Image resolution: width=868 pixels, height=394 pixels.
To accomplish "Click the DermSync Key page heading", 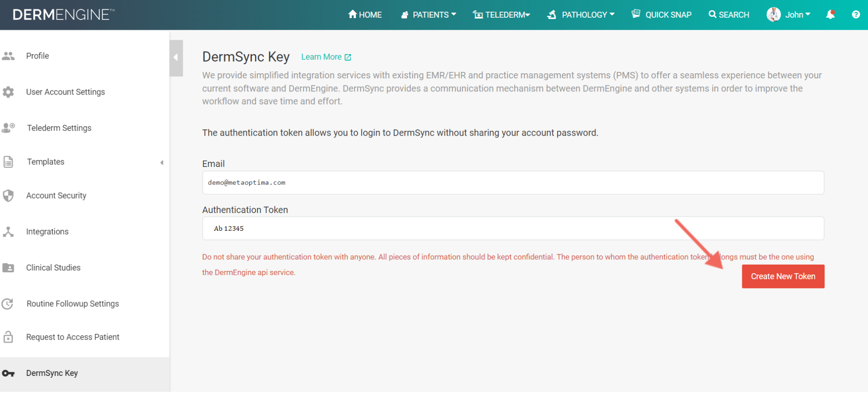I will pyautogui.click(x=246, y=57).
